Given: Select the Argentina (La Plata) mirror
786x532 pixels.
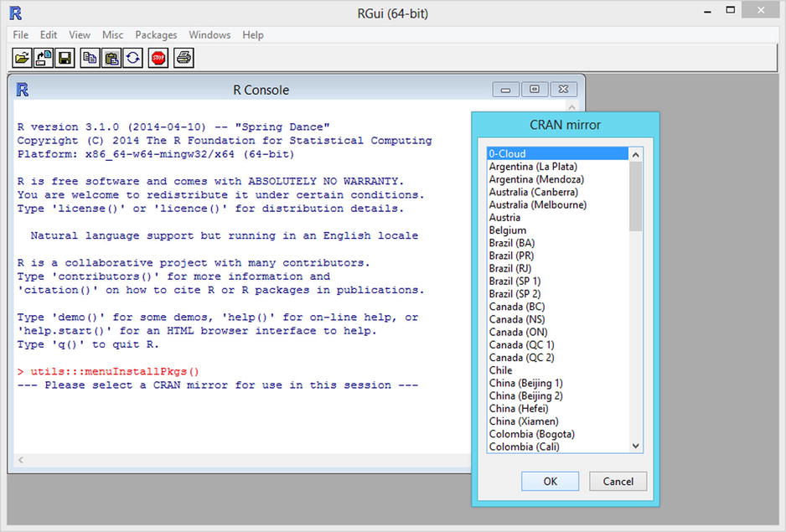Looking at the screenshot, I should (558, 167).
